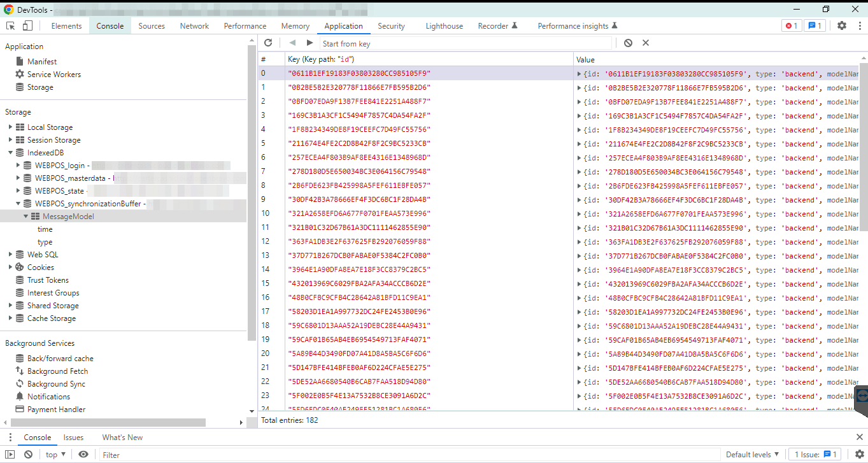
Task: Click the red error count badge
Action: (792, 25)
